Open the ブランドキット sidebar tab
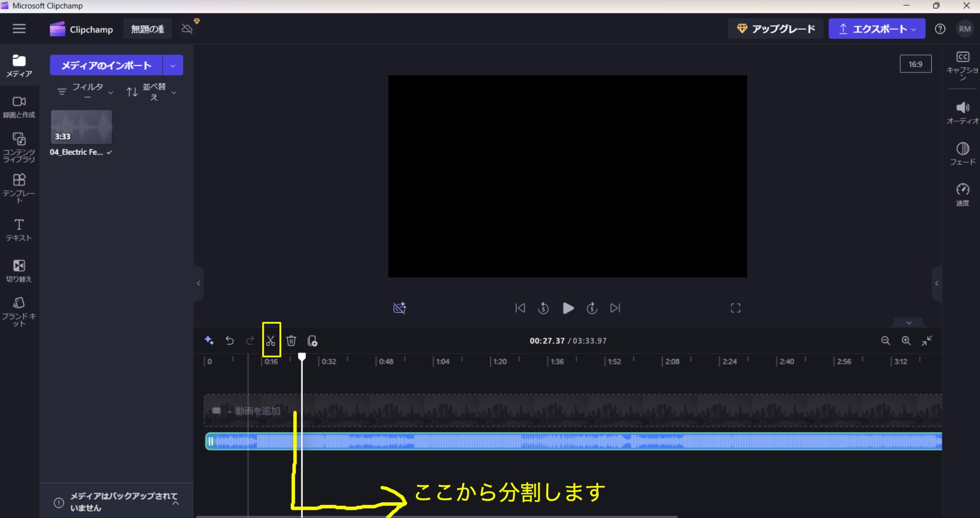Image resolution: width=980 pixels, height=518 pixels. tap(19, 312)
